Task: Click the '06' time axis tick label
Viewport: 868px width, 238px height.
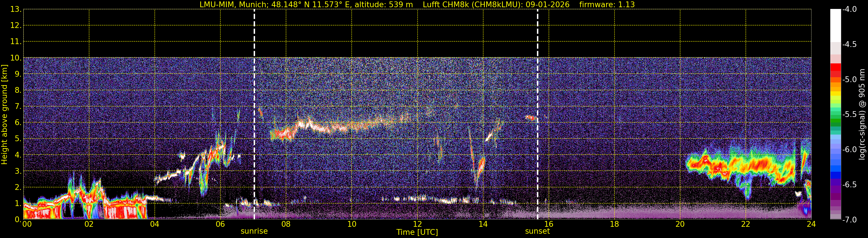Action: 220,224
